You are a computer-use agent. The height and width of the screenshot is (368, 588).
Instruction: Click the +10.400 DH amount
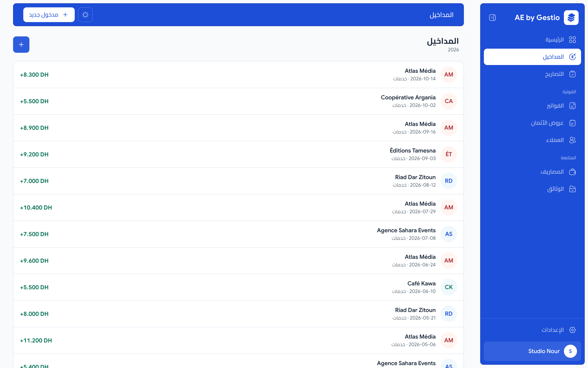(x=36, y=208)
